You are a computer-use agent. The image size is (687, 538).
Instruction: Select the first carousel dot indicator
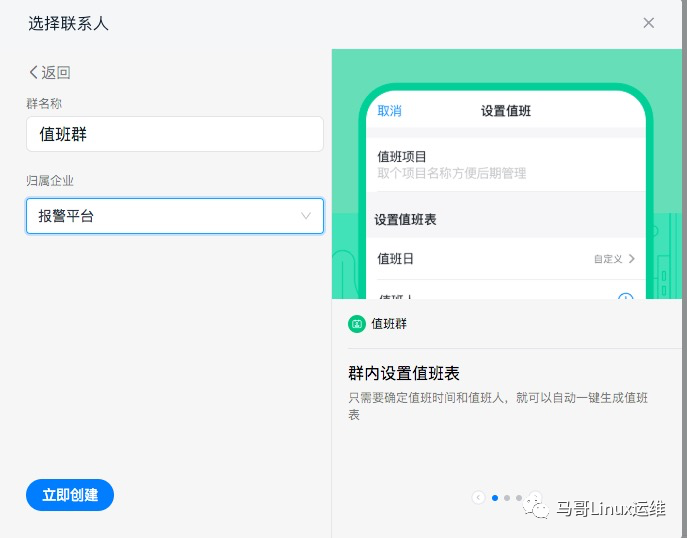pyautogui.click(x=495, y=498)
